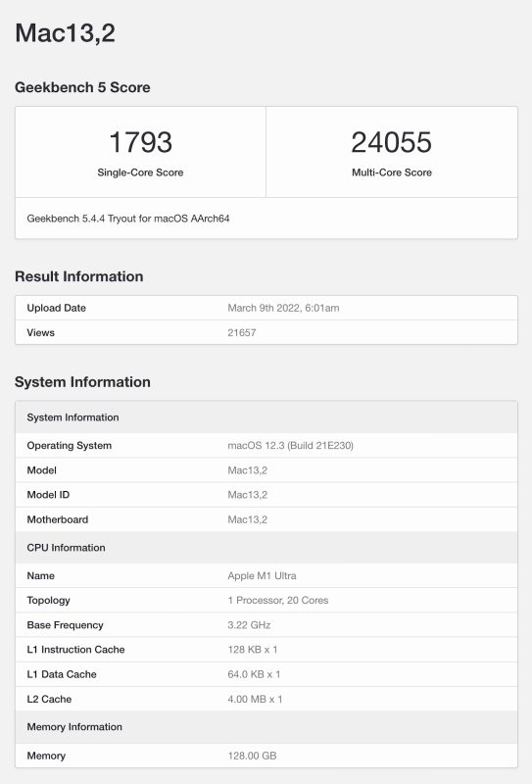Click the Name label under CPU Information

coord(40,576)
